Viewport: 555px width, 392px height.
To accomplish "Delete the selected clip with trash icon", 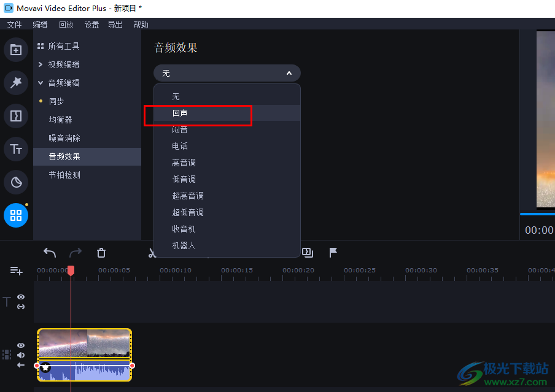I will point(101,253).
